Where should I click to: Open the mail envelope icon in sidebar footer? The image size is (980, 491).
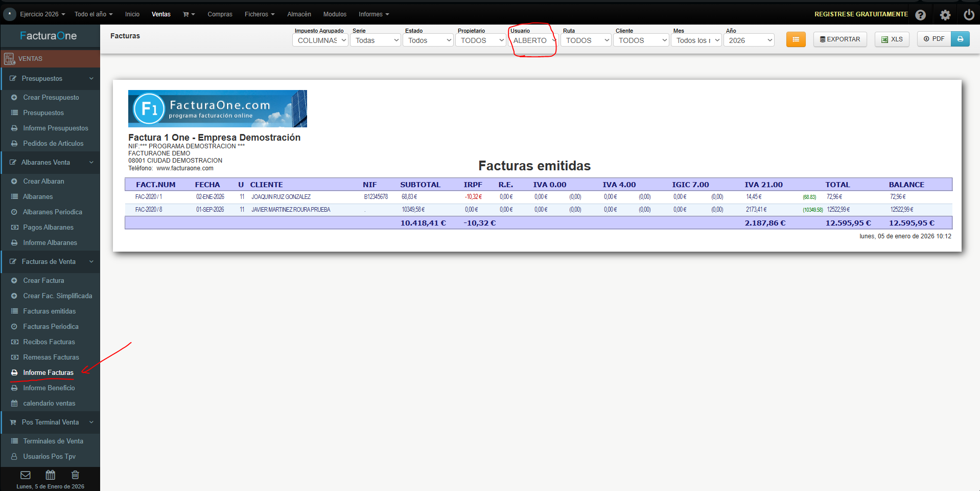[26, 475]
